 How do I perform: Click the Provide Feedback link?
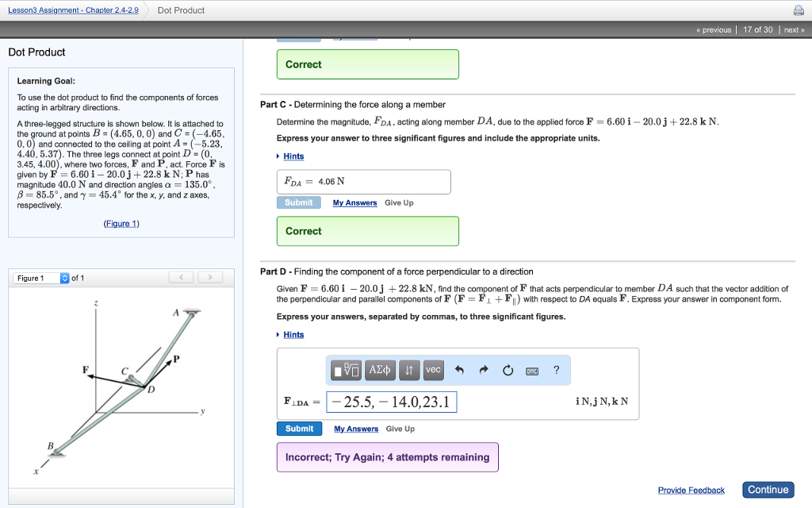click(x=691, y=490)
